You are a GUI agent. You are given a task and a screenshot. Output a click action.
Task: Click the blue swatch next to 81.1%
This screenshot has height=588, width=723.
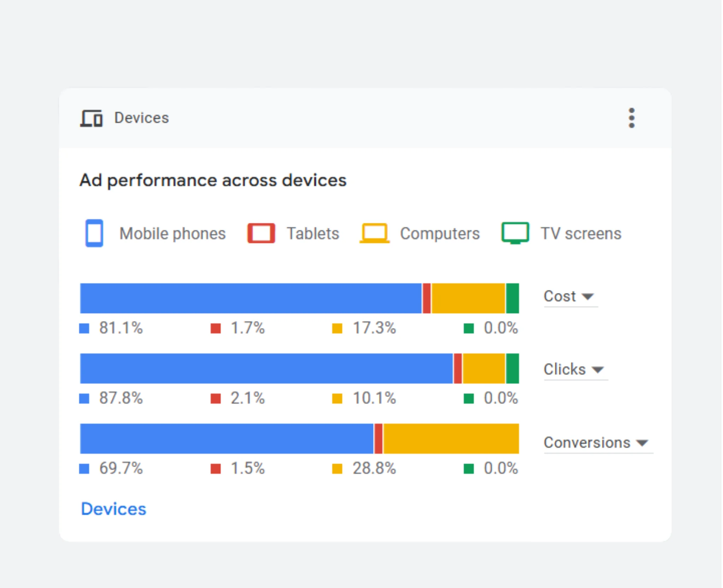pyautogui.click(x=84, y=328)
